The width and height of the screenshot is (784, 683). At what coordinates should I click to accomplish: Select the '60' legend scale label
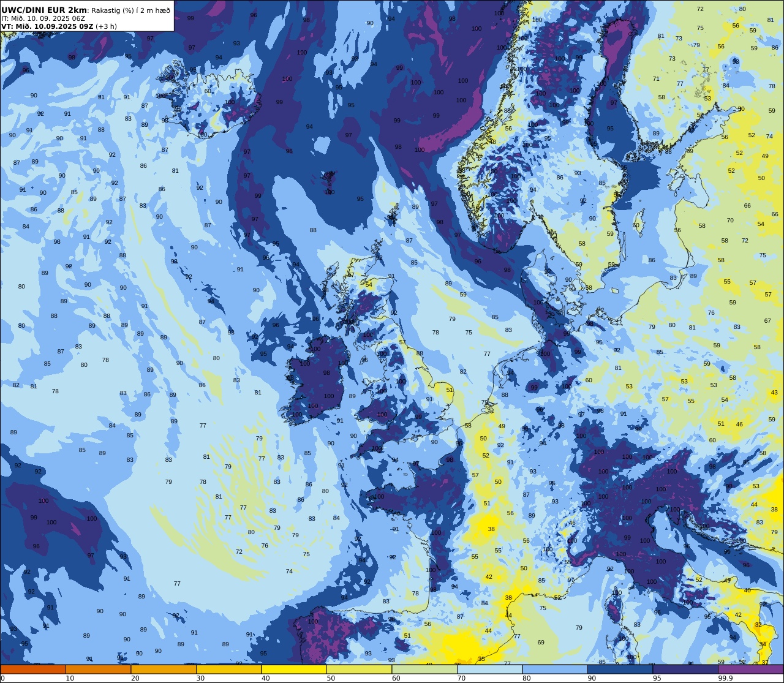[x=396, y=678]
